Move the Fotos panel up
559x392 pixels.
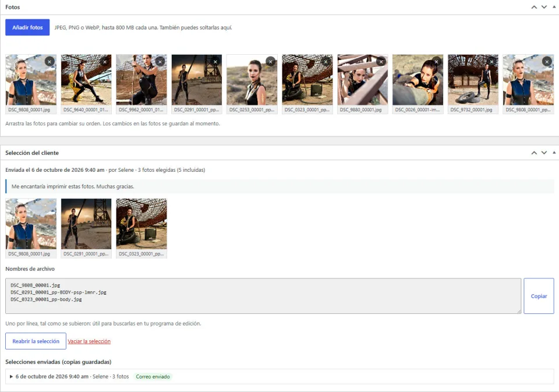point(534,7)
